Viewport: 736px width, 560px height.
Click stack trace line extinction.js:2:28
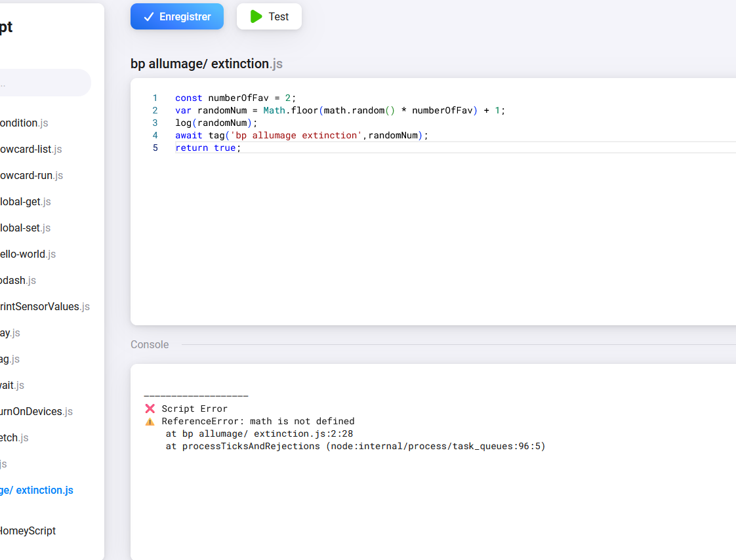pyautogui.click(x=259, y=433)
